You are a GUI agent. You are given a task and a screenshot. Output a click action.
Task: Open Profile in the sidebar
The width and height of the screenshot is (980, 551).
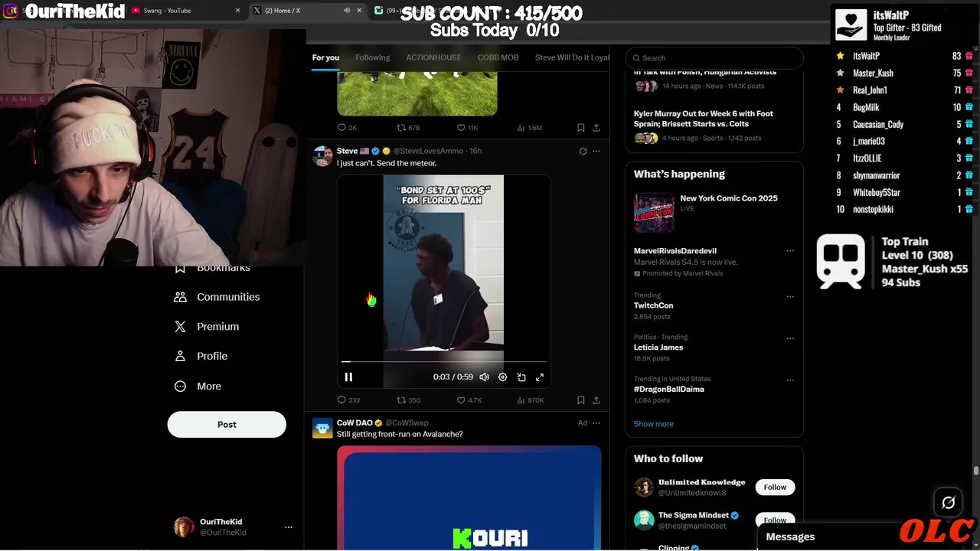click(x=201, y=356)
